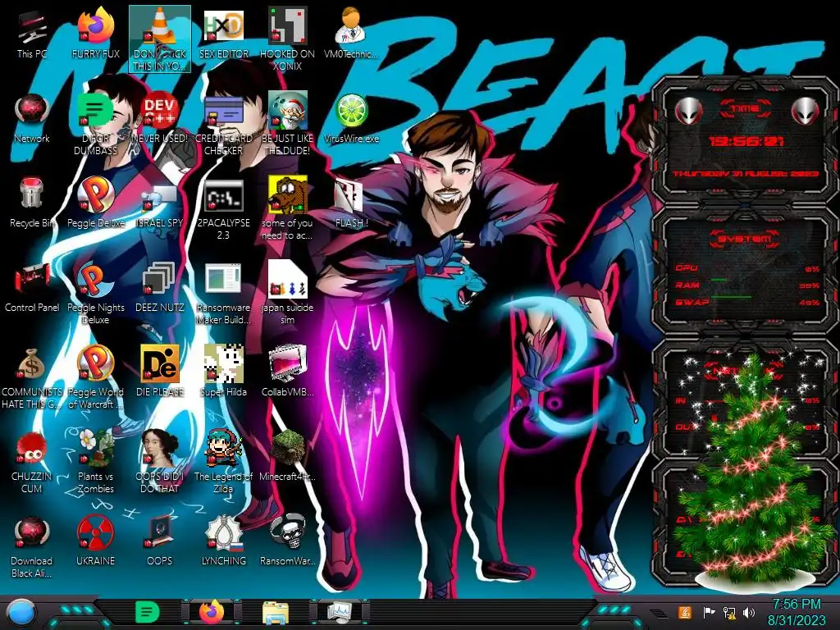Open the Action Center flag in the tray
This screenshot has height=630, width=840.
point(710,612)
